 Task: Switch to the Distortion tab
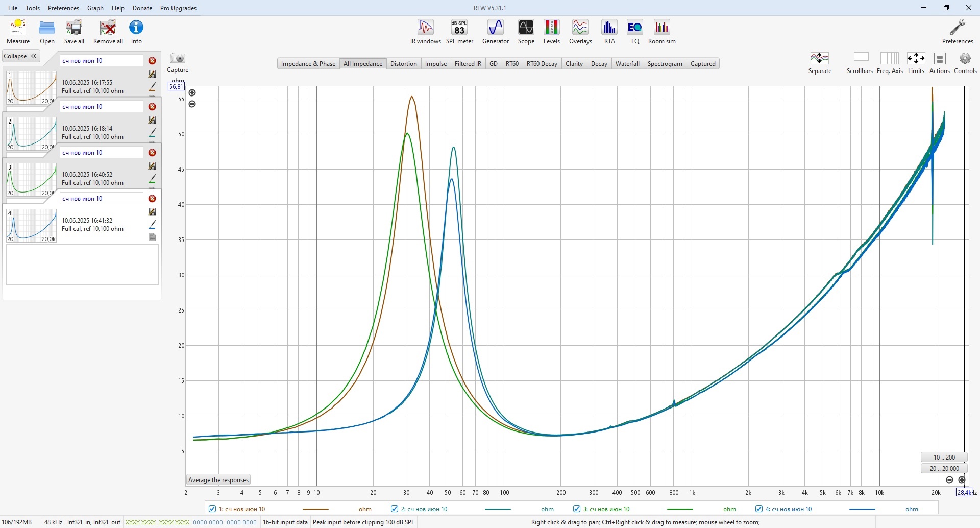click(404, 64)
